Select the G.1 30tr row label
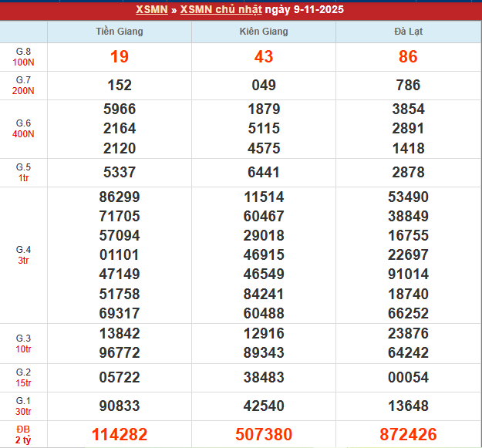The width and height of the screenshot is (482, 448). click(x=23, y=406)
